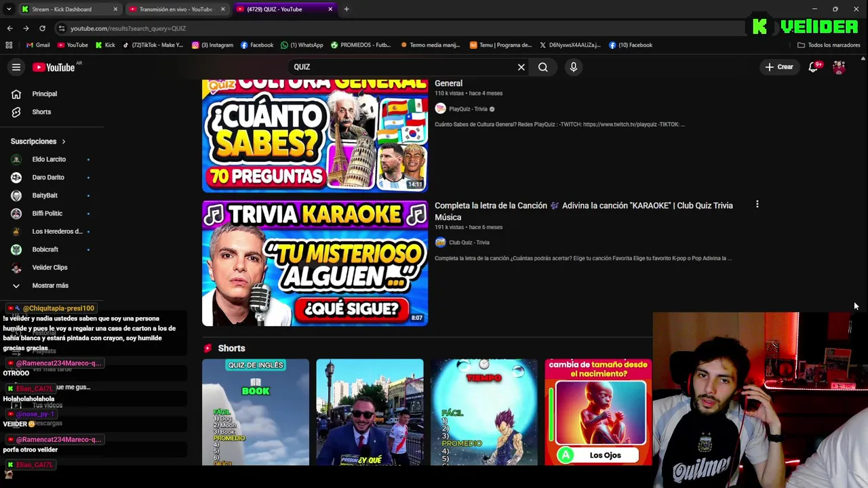Image resolution: width=868 pixels, height=488 pixels.
Task: Click the search magnifier button
Action: [x=543, y=67]
